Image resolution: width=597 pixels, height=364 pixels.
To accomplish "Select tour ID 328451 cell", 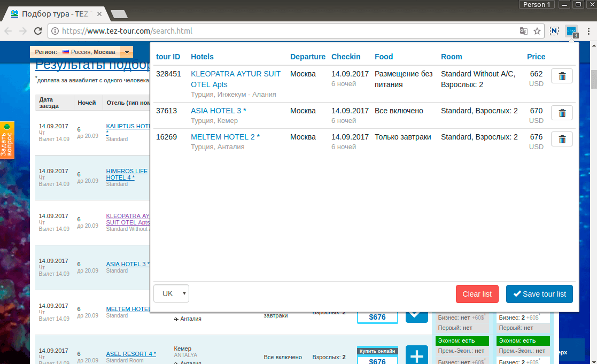I will click(168, 74).
